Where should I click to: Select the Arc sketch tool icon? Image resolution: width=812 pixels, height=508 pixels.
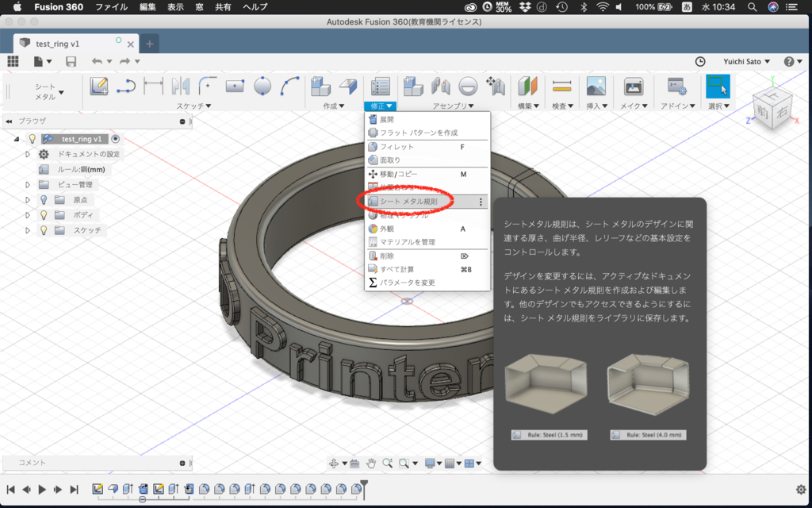(x=290, y=86)
